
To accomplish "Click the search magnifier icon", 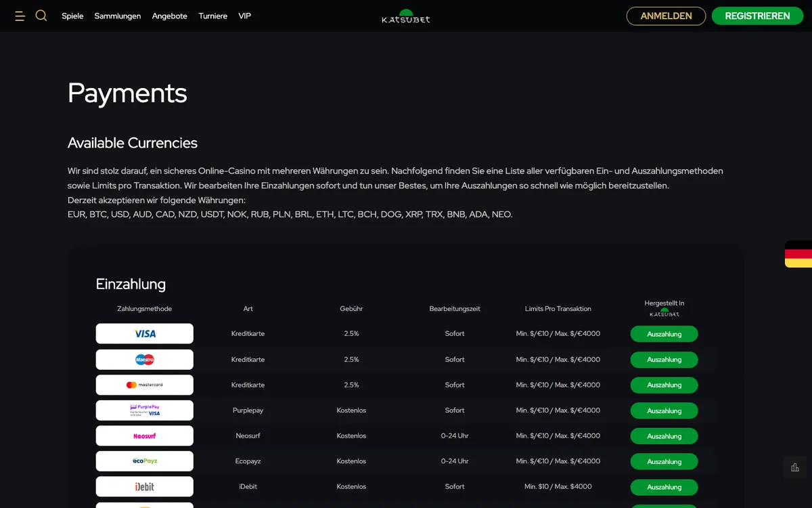I will (41, 16).
